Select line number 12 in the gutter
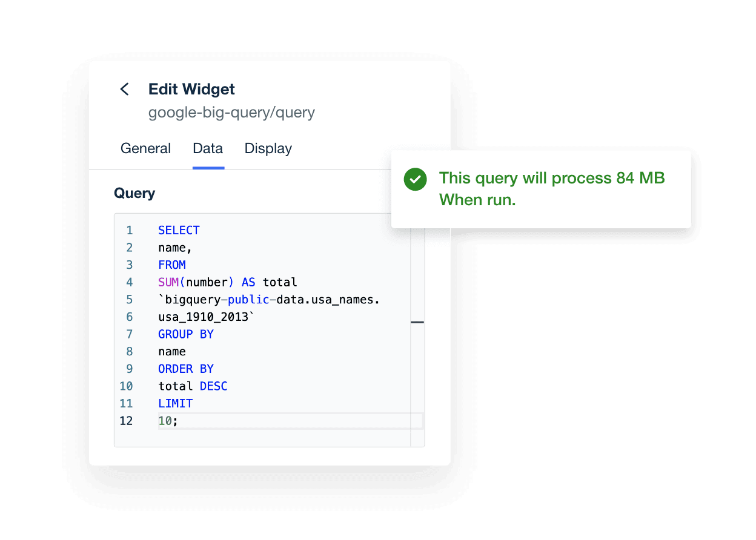 126,420
